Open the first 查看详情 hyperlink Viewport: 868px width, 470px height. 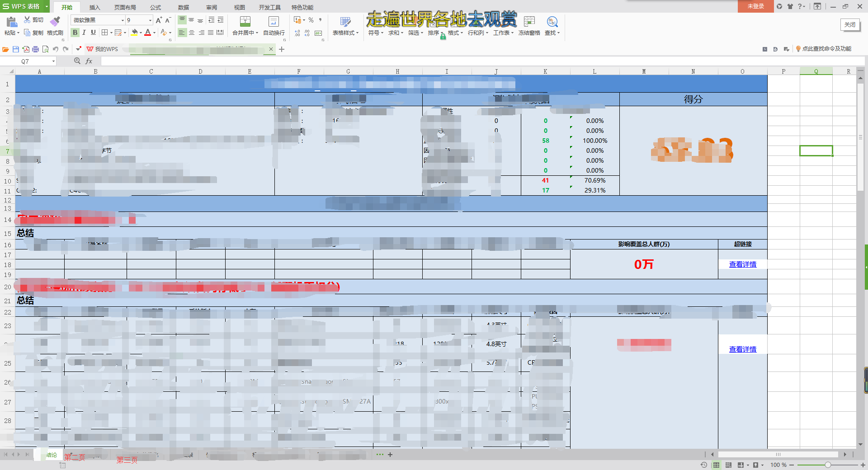(742, 264)
